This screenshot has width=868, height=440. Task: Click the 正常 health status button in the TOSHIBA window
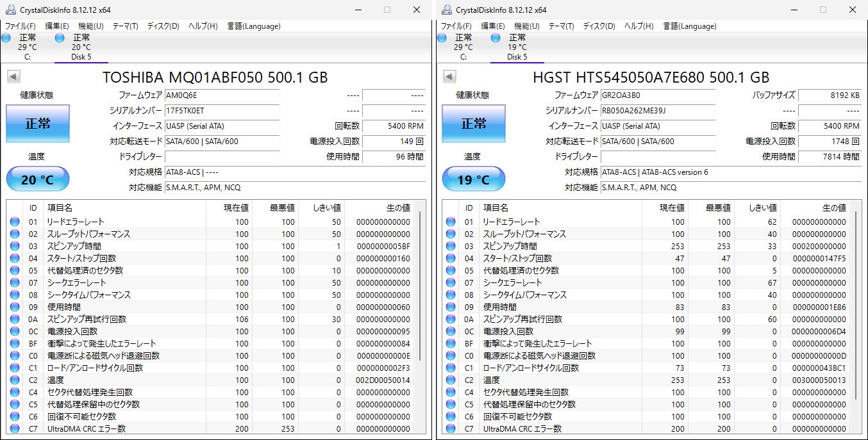pos(37,124)
